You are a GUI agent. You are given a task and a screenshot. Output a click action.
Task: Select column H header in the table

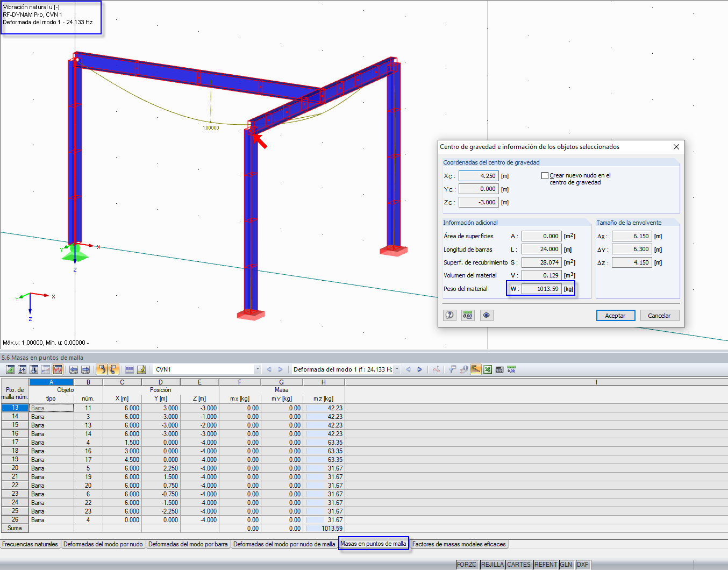click(x=324, y=382)
